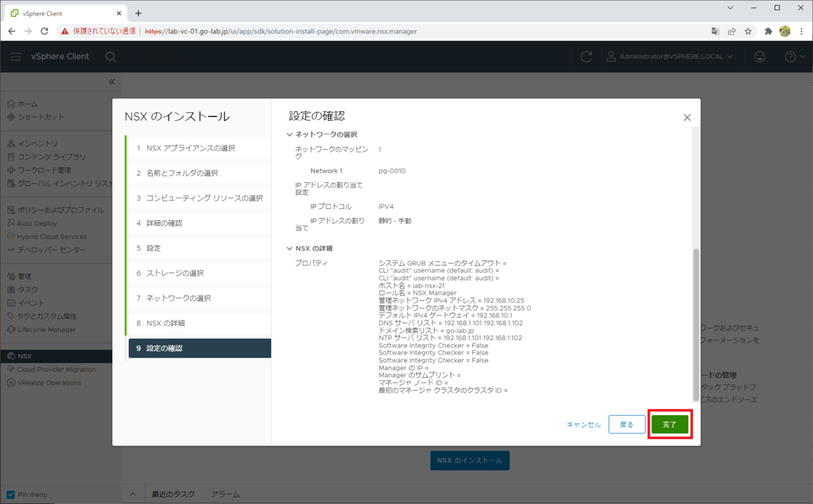Screen dimensions: 813x504
Task: Go to step 4 詳細の確認
Action: (199, 223)
